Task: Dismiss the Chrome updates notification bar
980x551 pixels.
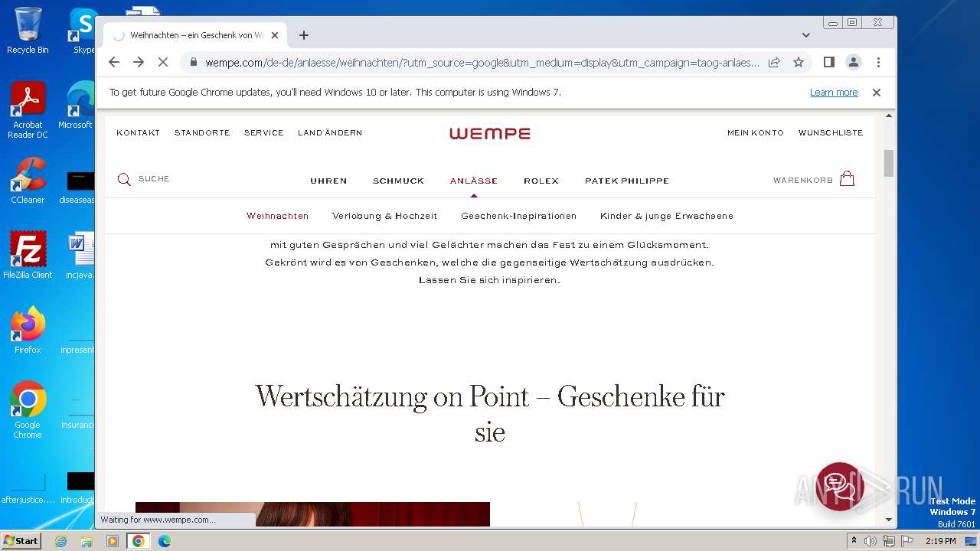Action: pyautogui.click(x=877, y=93)
